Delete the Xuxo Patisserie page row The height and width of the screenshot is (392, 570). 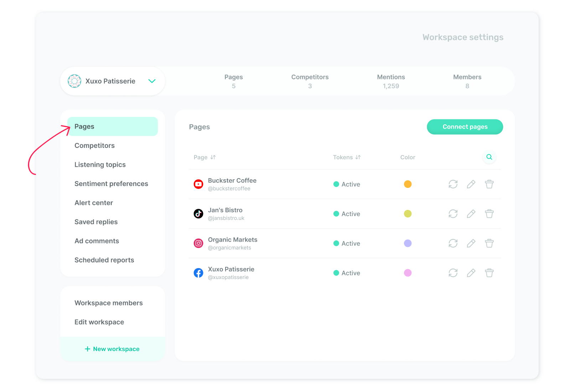489,273
